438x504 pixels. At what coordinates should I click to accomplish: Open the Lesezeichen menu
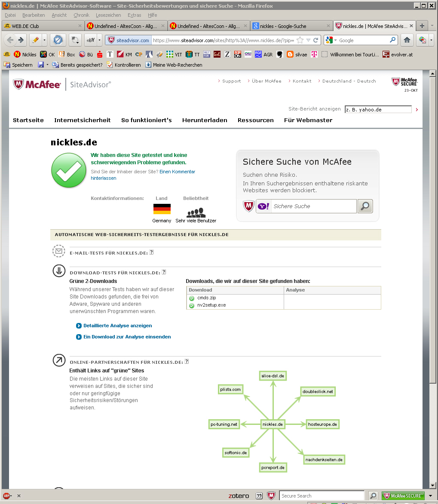pyautogui.click(x=108, y=15)
